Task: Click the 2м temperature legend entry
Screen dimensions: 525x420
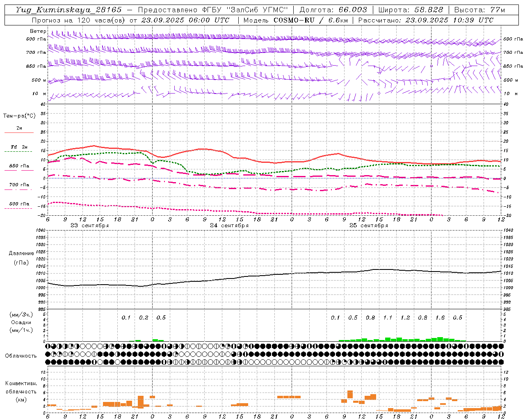Action: [x=19, y=128]
